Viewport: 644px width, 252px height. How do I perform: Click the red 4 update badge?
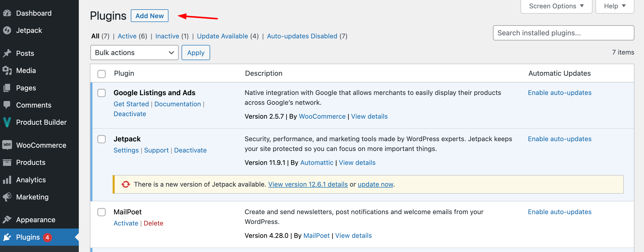[x=47, y=237]
